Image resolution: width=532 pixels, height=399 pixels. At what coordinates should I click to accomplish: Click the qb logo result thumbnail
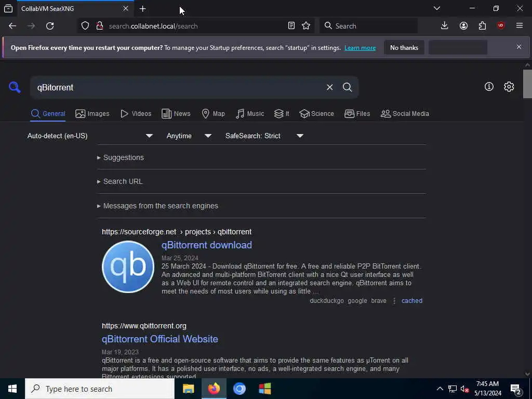128,267
